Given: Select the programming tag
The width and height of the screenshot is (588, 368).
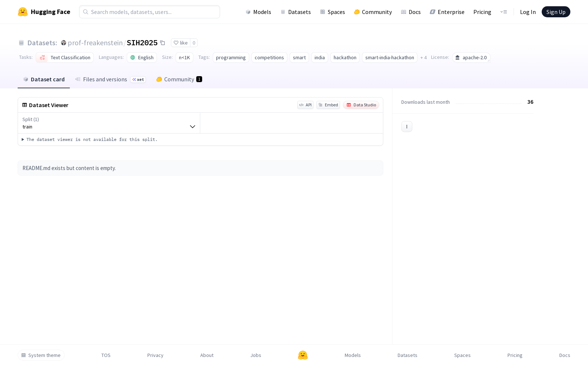Looking at the screenshot, I should 231,57.
